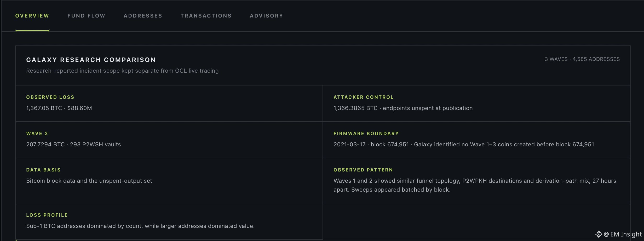The height and width of the screenshot is (241, 644).
Task: Open the Wave 3 card
Action: 169,140
